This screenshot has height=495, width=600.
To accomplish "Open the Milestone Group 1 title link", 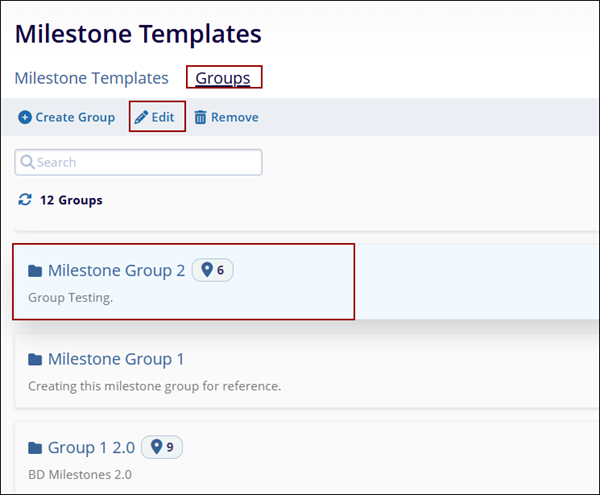I will pyautogui.click(x=116, y=359).
